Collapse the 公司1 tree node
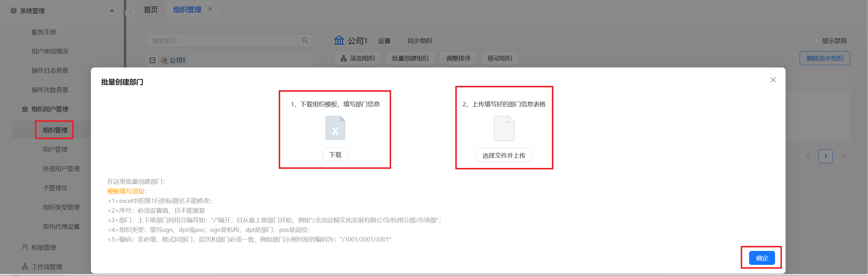The height and width of the screenshot is (276, 868). tap(152, 60)
